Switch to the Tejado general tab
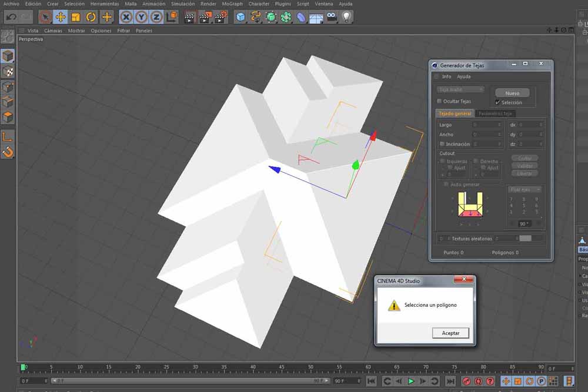Viewport: 588px width, 392px height. point(455,113)
